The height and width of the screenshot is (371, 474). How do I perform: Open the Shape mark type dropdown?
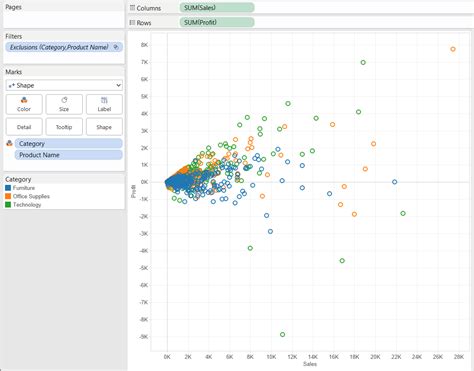pos(64,85)
